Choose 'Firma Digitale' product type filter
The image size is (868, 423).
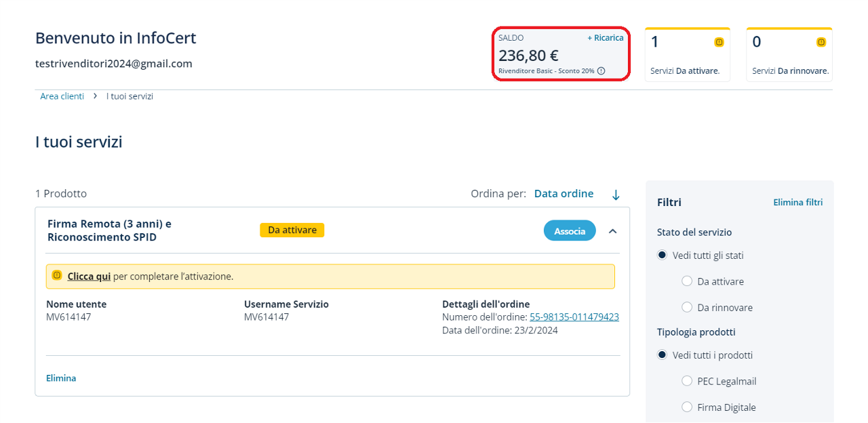(x=687, y=407)
